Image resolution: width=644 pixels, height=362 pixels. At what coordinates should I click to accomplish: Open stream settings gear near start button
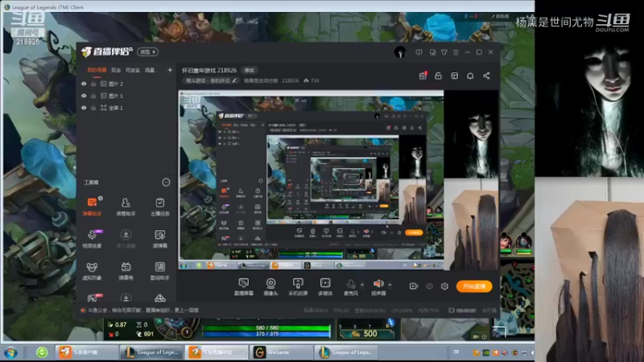pos(444,286)
